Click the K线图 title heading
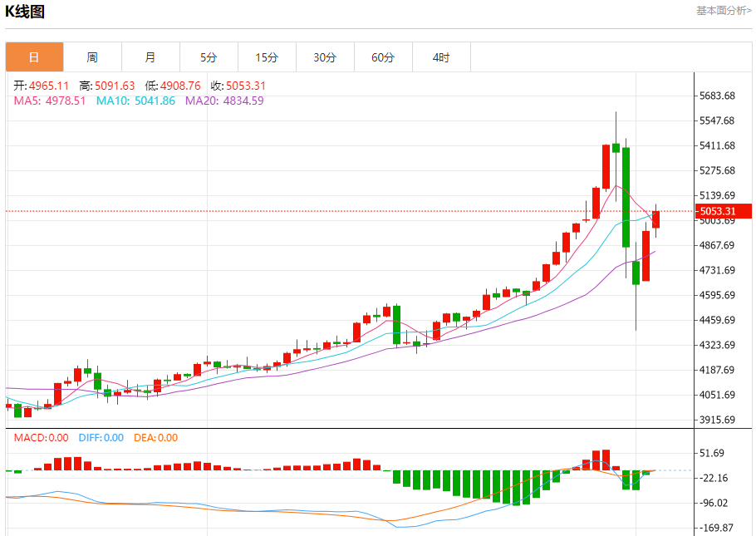 pos(26,12)
